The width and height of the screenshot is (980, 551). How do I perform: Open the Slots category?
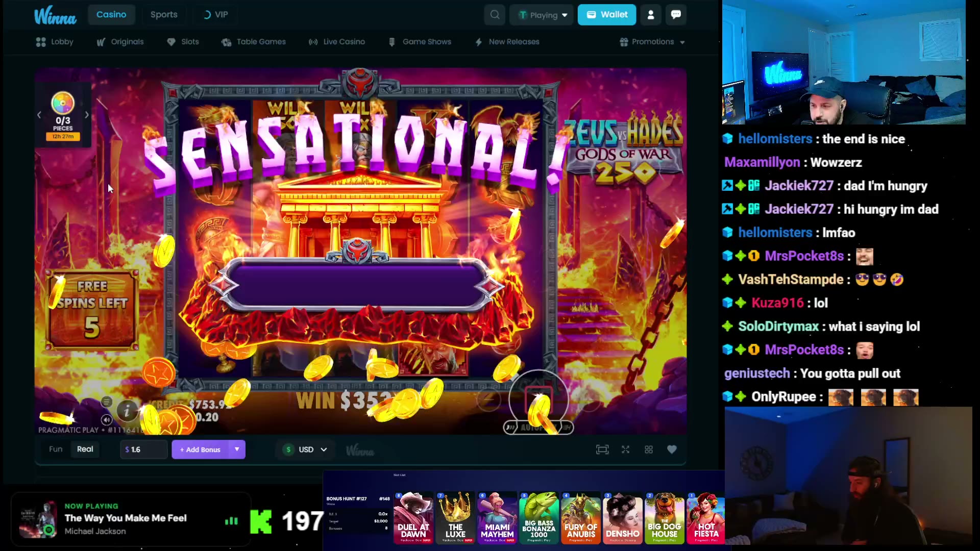(183, 42)
